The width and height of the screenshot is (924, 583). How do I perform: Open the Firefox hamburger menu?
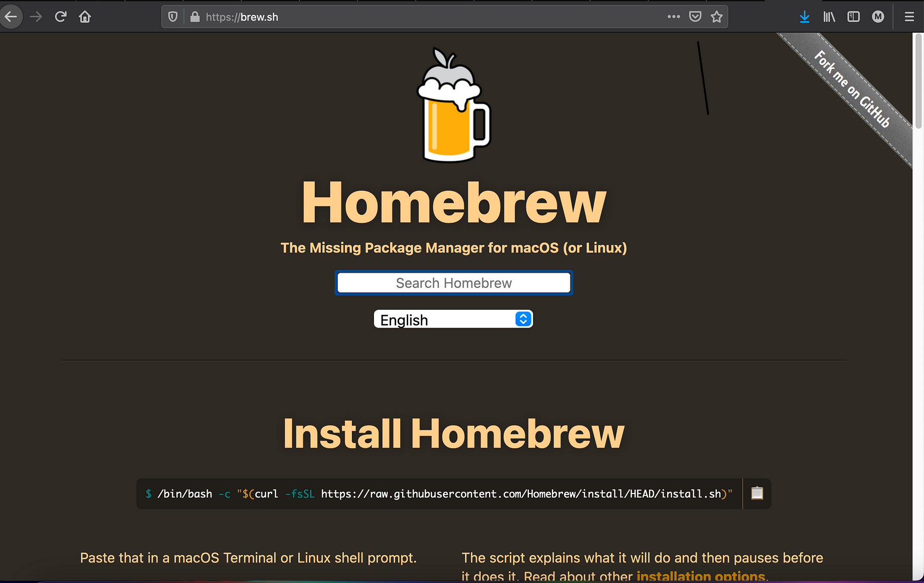[x=909, y=17]
